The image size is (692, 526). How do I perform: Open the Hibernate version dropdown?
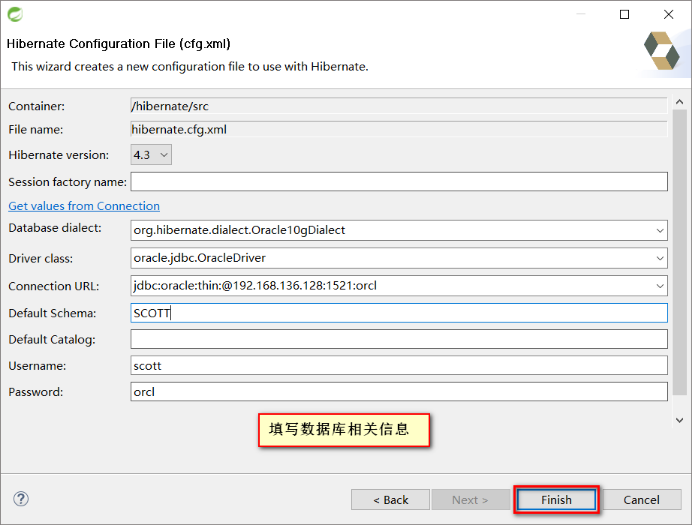pyautogui.click(x=151, y=155)
